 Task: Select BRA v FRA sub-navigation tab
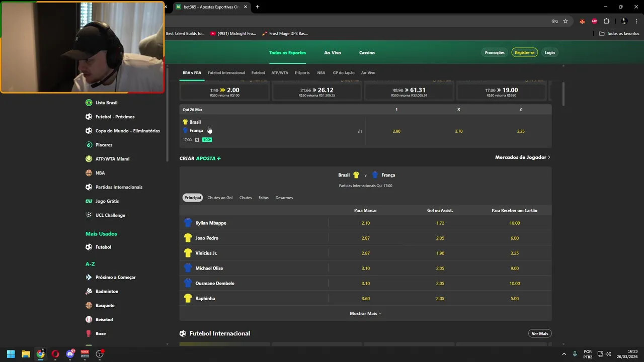[192, 73]
